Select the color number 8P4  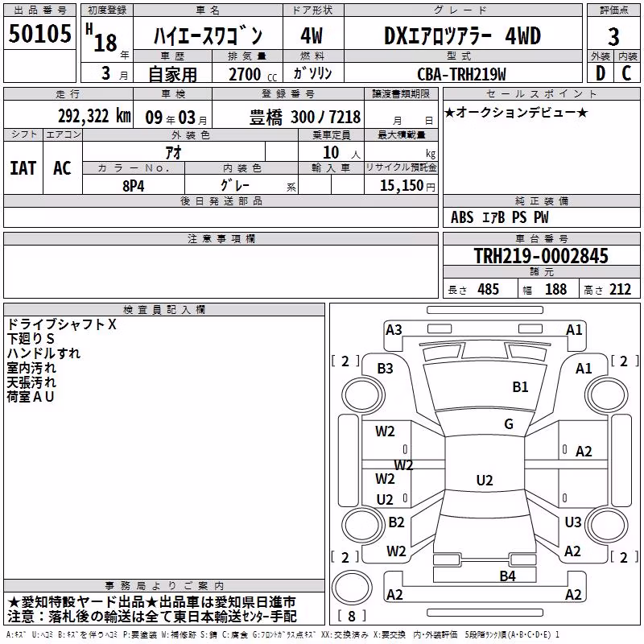(134, 186)
